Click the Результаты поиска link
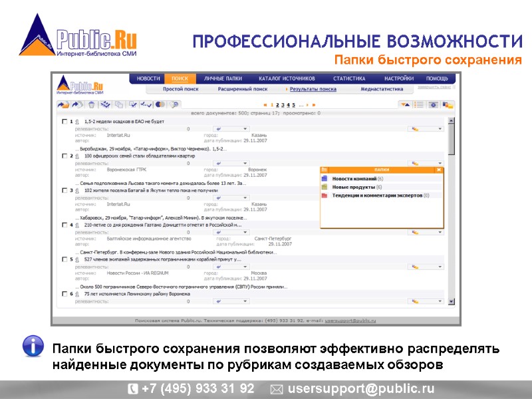Image resolution: width=532 pixels, height=399 pixels. pyautogui.click(x=313, y=89)
